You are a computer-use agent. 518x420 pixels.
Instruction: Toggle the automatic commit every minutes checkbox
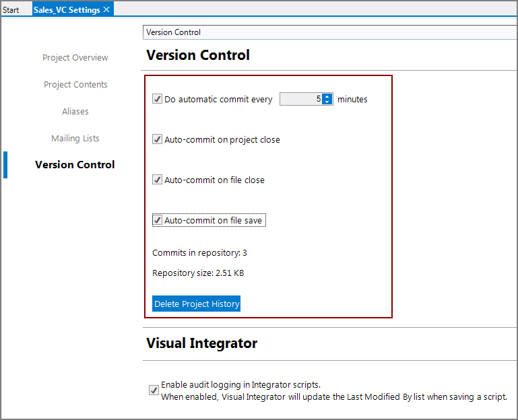coord(158,99)
